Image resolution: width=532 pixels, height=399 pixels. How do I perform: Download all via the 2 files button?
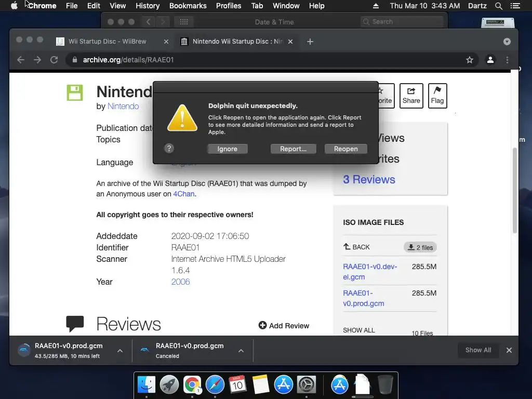pos(420,247)
